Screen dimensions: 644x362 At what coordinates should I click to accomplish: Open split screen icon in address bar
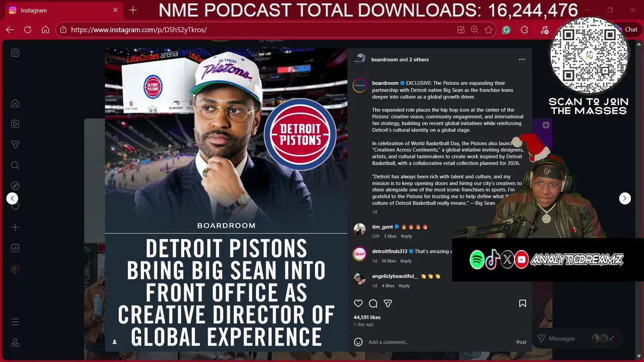click(461, 30)
